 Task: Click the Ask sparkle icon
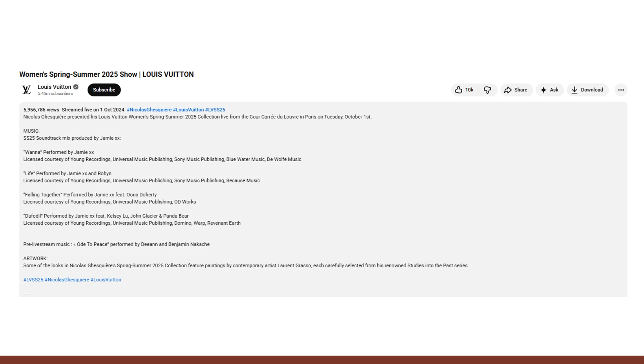[543, 90]
